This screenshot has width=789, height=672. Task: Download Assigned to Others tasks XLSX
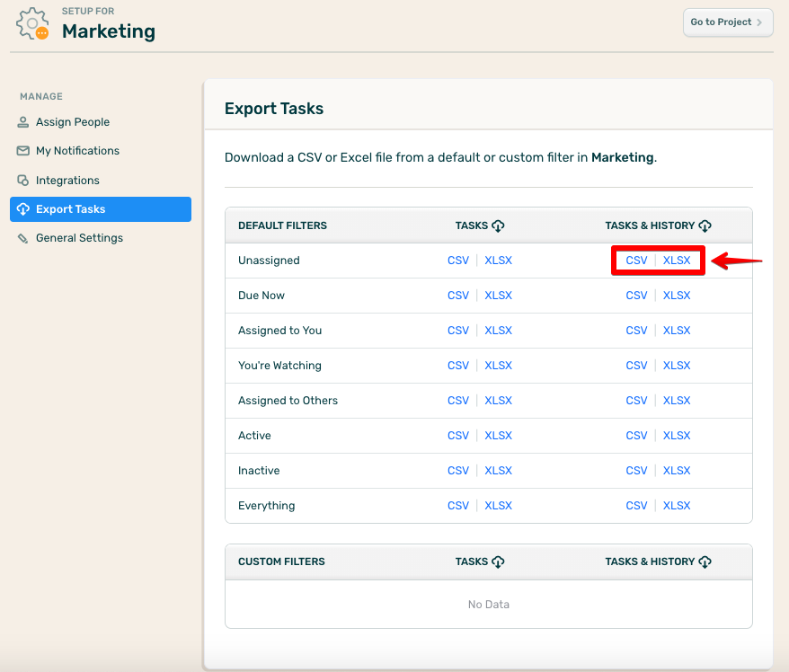point(498,401)
